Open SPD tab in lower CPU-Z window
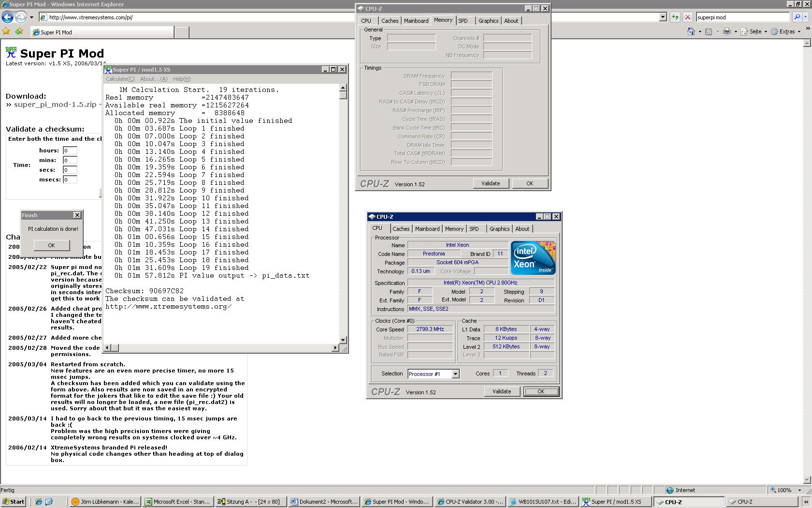Screen dimensions: 812x508 point(474,229)
